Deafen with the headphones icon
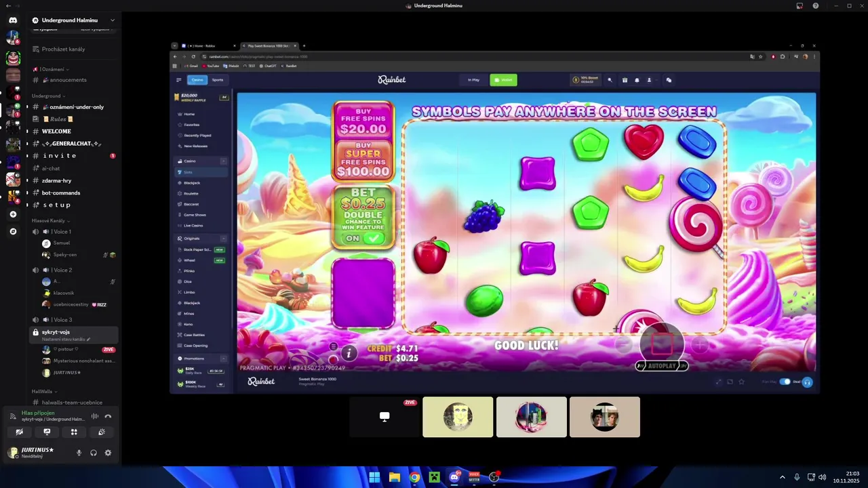 coord(94,453)
